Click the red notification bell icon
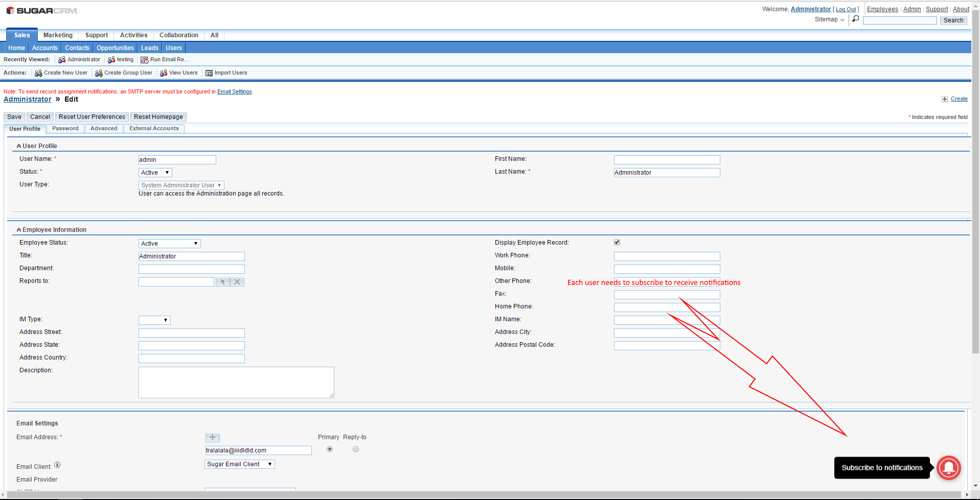The width and height of the screenshot is (980, 500). pos(948,467)
